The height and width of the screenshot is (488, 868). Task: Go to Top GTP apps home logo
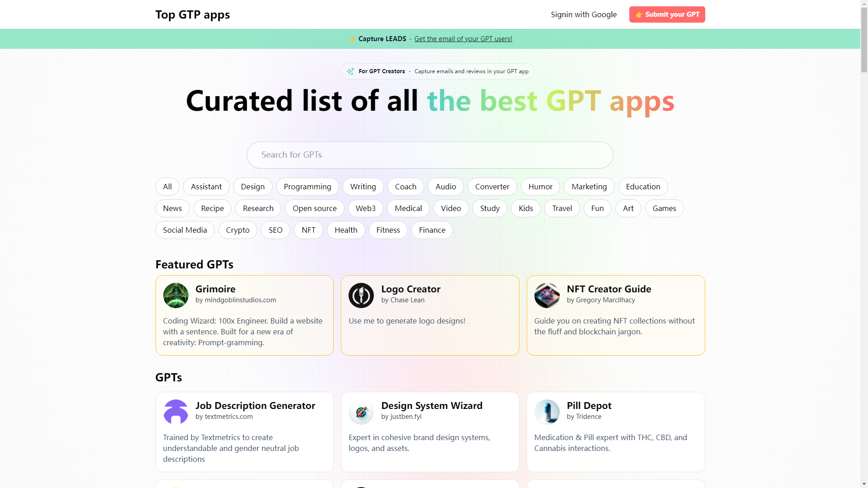[x=193, y=14]
